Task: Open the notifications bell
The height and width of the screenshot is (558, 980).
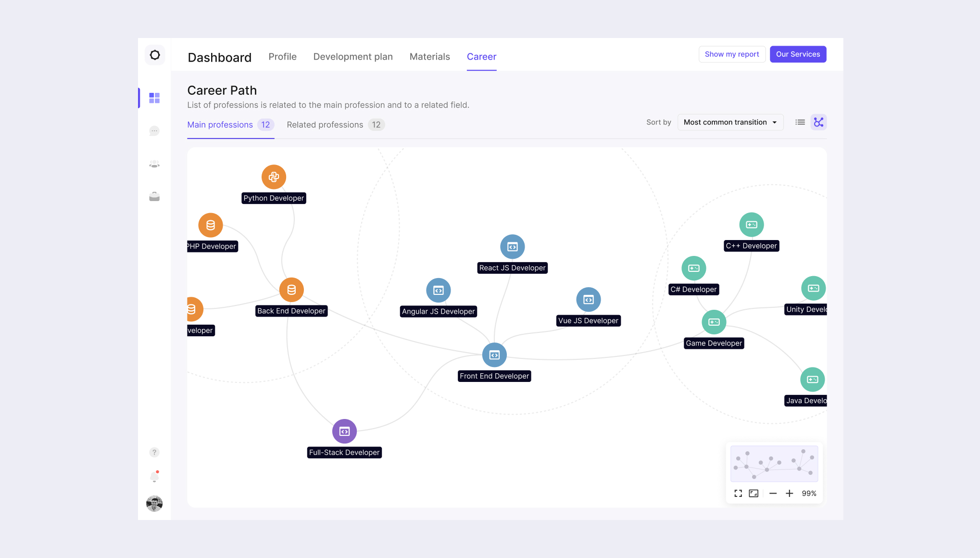Action: pos(154,477)
